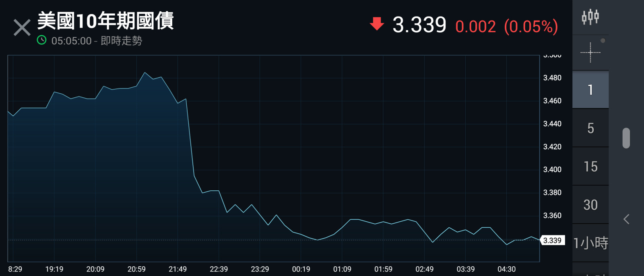644x276 pixels.
Task: Click the 00:19 time axis label
Action: click(x=301, y=269)
